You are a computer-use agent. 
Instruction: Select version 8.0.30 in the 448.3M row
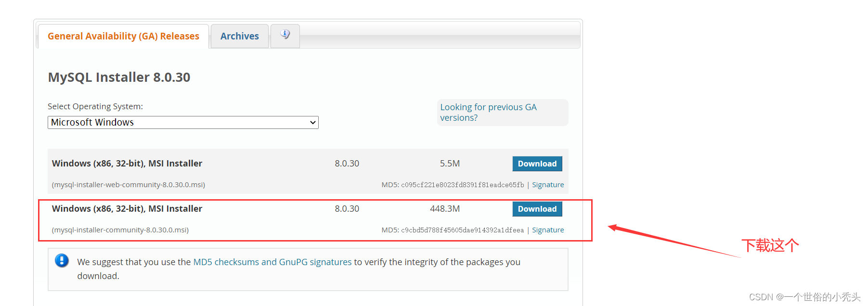(347, 209)
